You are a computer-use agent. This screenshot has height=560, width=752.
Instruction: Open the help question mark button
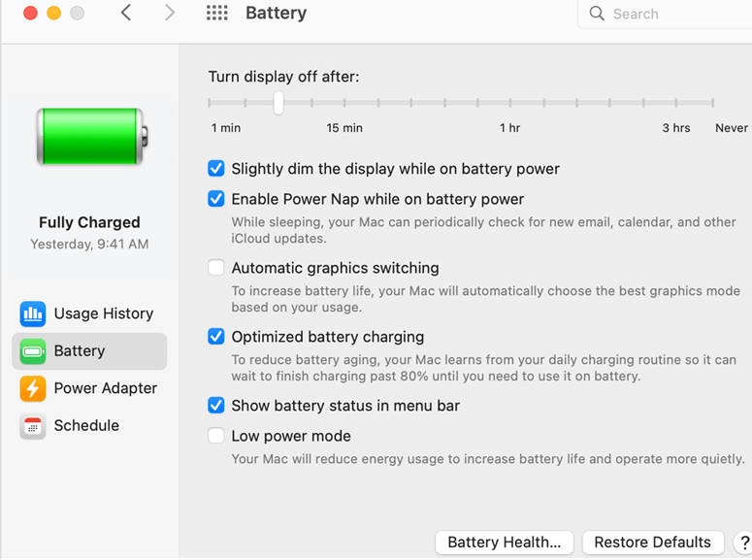(744, 543)
